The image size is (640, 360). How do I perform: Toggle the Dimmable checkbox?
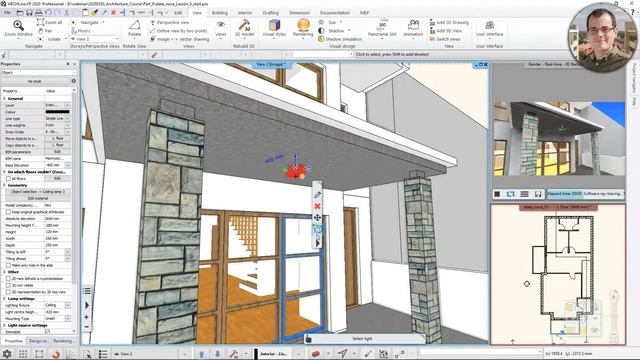click(x=47, y=332)
